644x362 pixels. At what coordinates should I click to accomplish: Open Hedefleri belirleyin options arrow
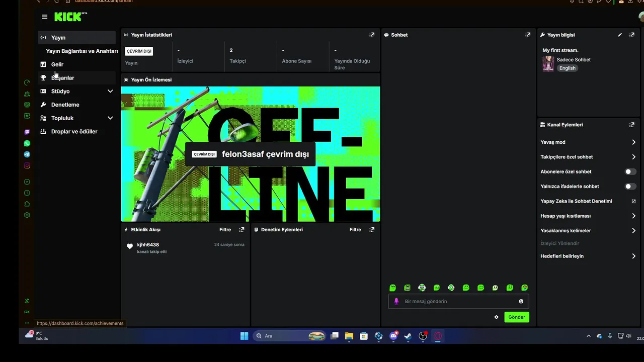[633, 256]
